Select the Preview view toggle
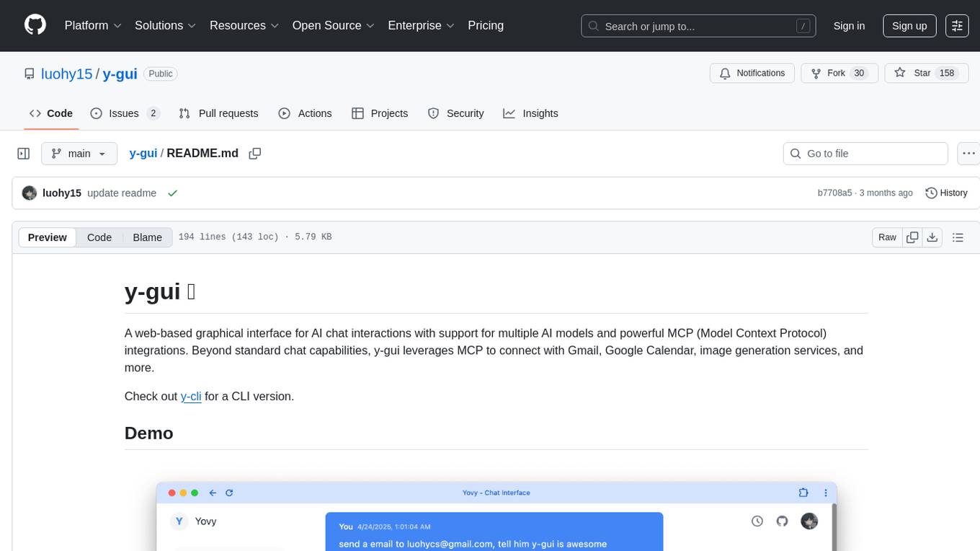Screen dimensions: 980x551 coord(48,237)
